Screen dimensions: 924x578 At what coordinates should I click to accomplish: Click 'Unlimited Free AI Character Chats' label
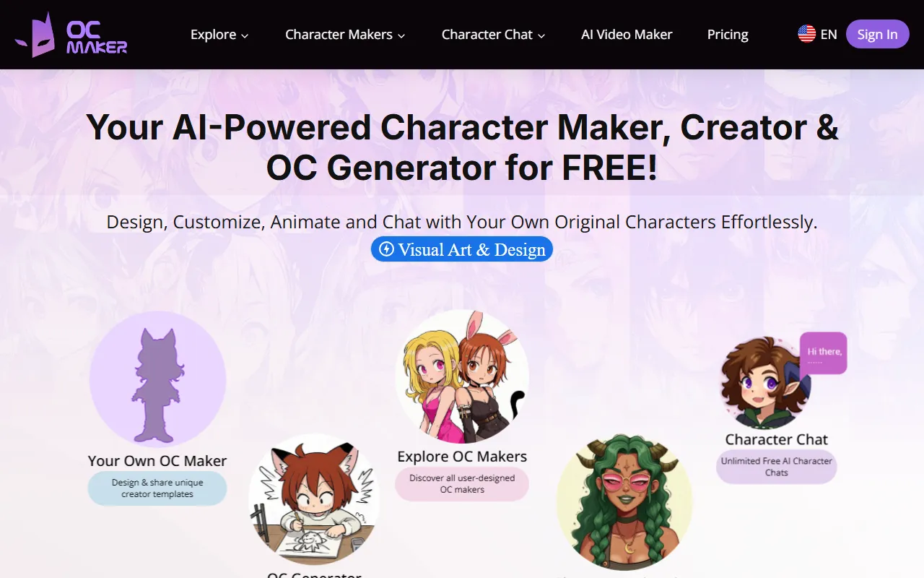[777, 467]
